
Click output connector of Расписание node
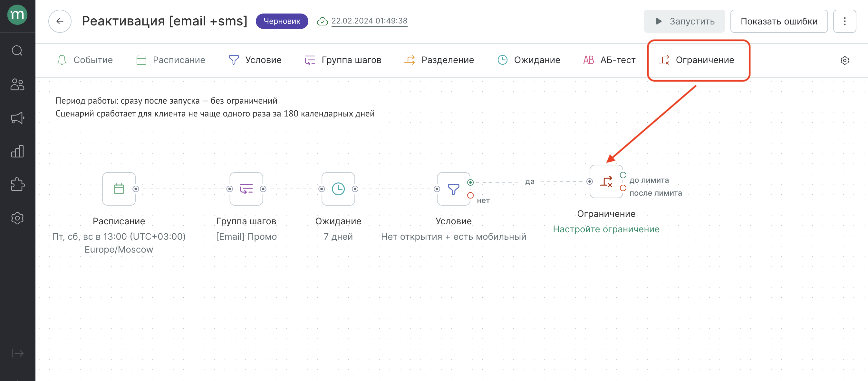click(136, 189)
